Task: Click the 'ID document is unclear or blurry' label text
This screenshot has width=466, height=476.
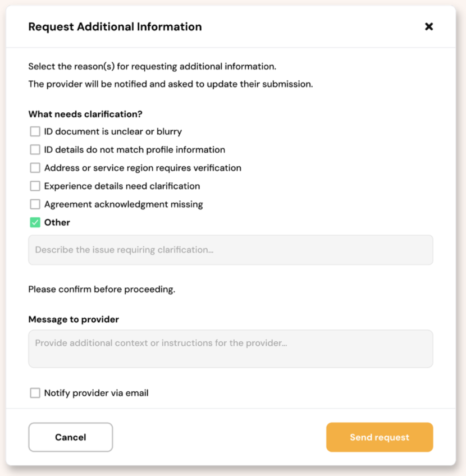Action: click(113, 132)
